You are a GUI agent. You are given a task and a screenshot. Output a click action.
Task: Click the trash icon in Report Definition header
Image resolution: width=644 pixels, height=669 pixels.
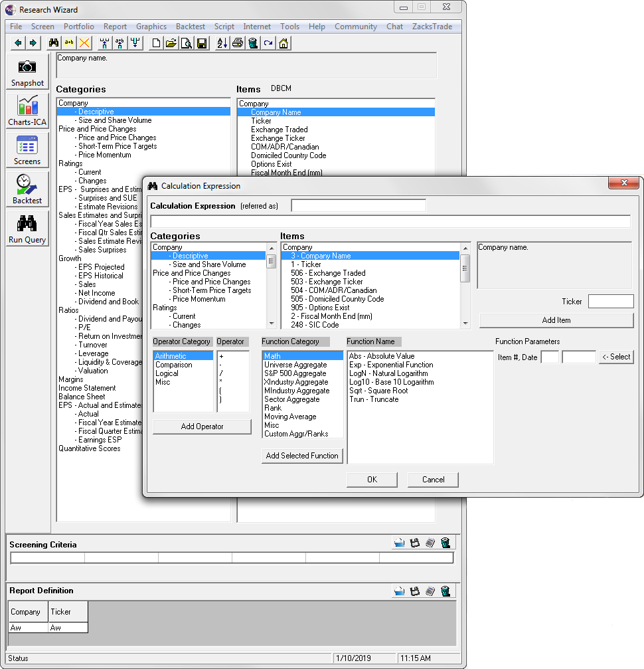point(445,591)
